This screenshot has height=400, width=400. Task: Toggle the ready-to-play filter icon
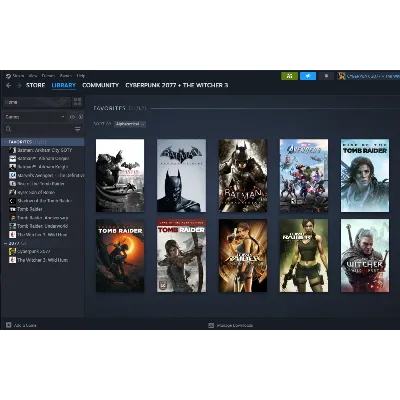[x=80, y=117]
